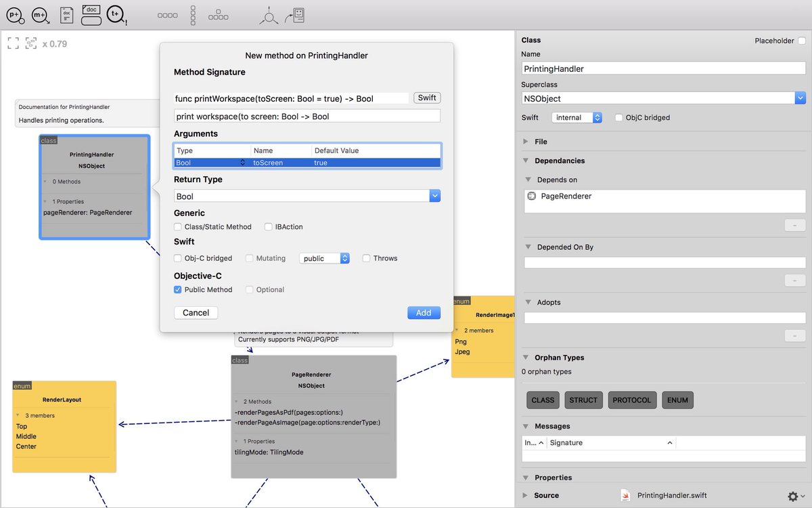
Task: Click the t+ add type toolbar icon
Action: 116,15
